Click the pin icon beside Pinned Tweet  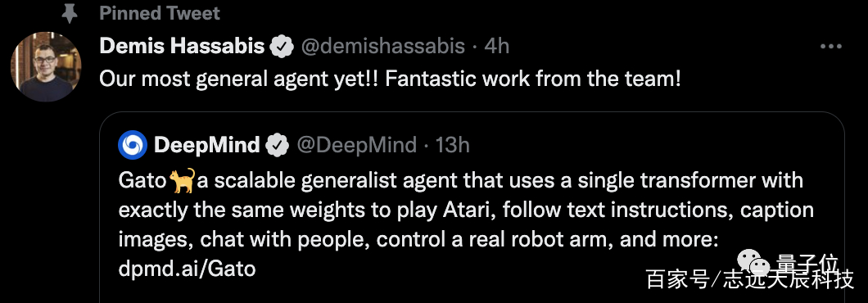69,13
